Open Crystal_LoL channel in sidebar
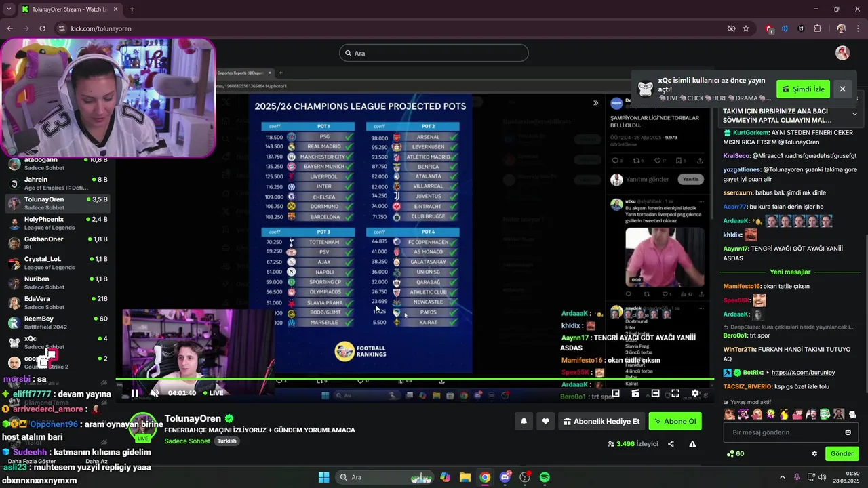Viewport: 868px width, 488px height. (57, 263)
